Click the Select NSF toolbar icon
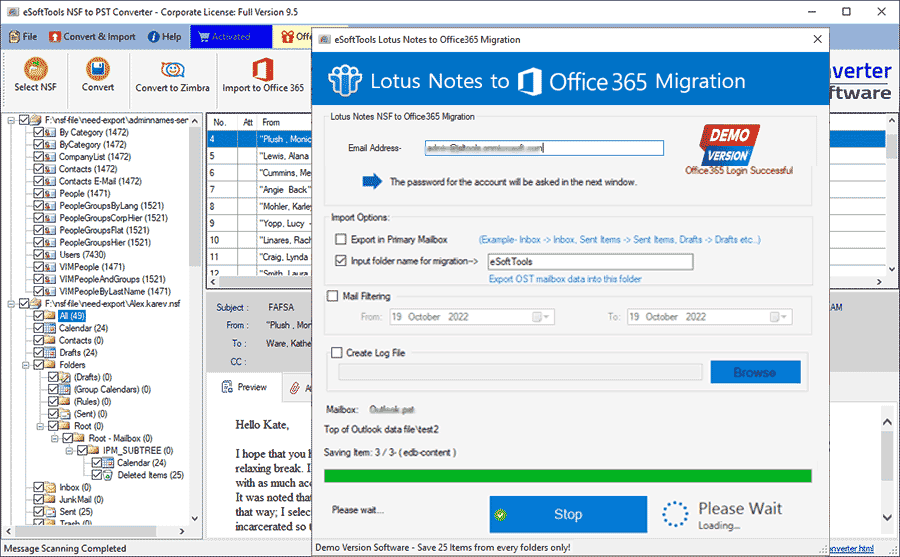Screen dimensions: 900x557 click(x=36, y=68)
